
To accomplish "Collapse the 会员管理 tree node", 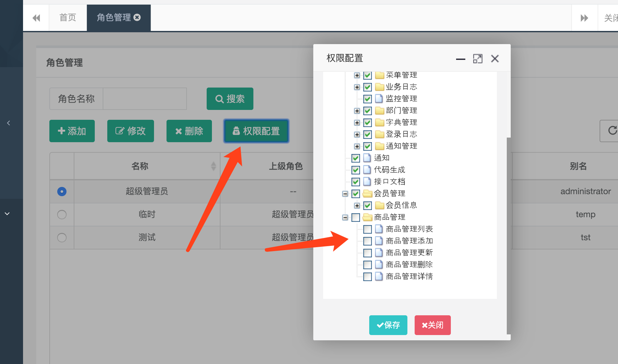I will [345, 194].
